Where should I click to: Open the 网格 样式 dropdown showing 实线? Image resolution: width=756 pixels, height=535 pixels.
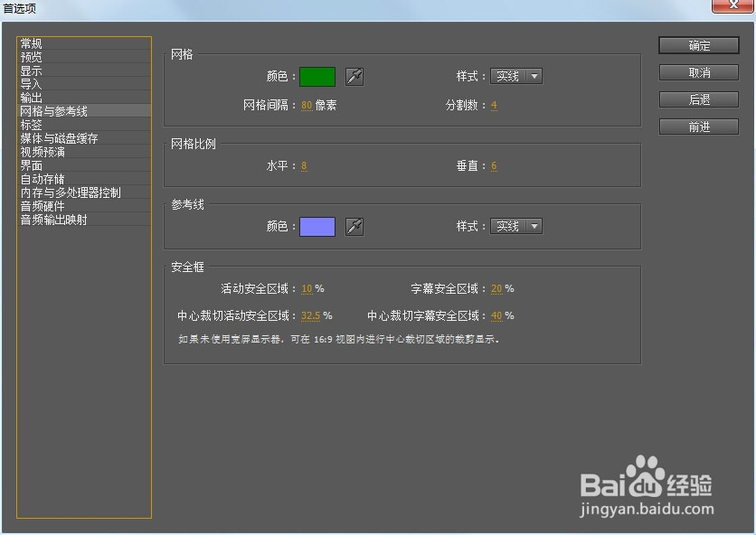515,77
